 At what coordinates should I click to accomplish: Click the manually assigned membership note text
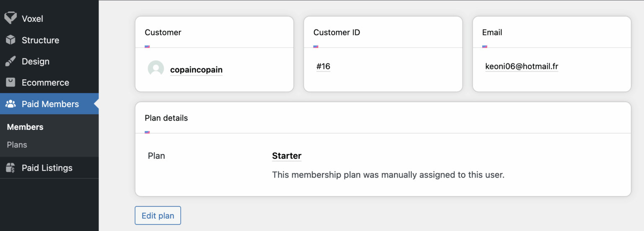(388, 175)
